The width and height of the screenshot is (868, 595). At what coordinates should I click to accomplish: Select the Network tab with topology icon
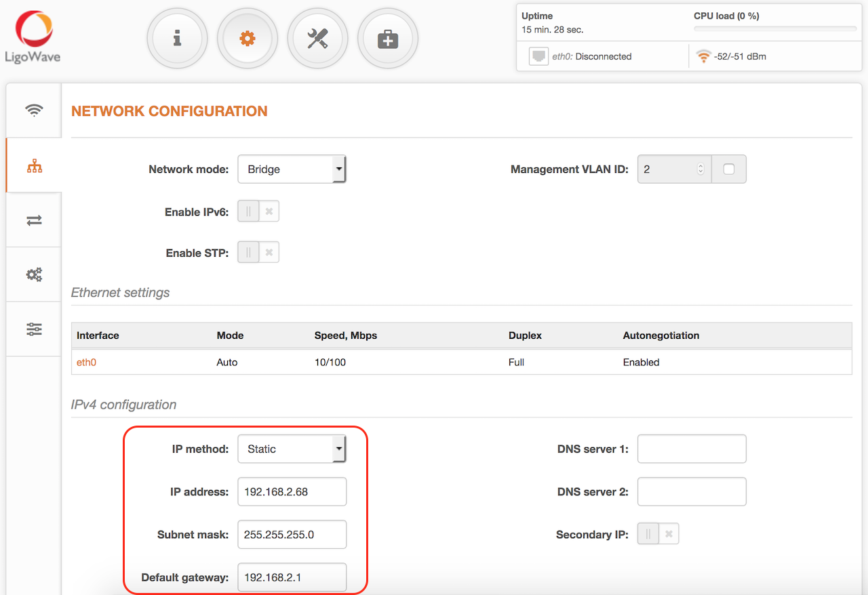tap(34, 166)
